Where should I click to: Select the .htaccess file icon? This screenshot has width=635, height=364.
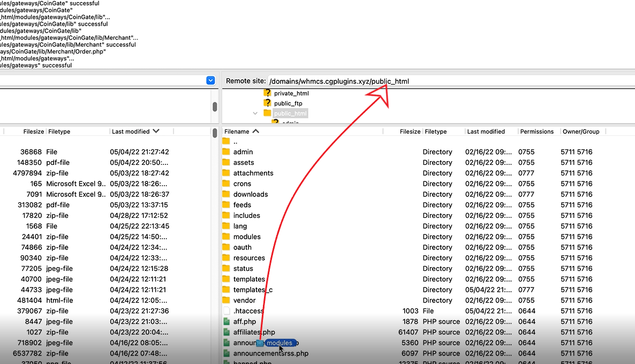pos(226,310)
